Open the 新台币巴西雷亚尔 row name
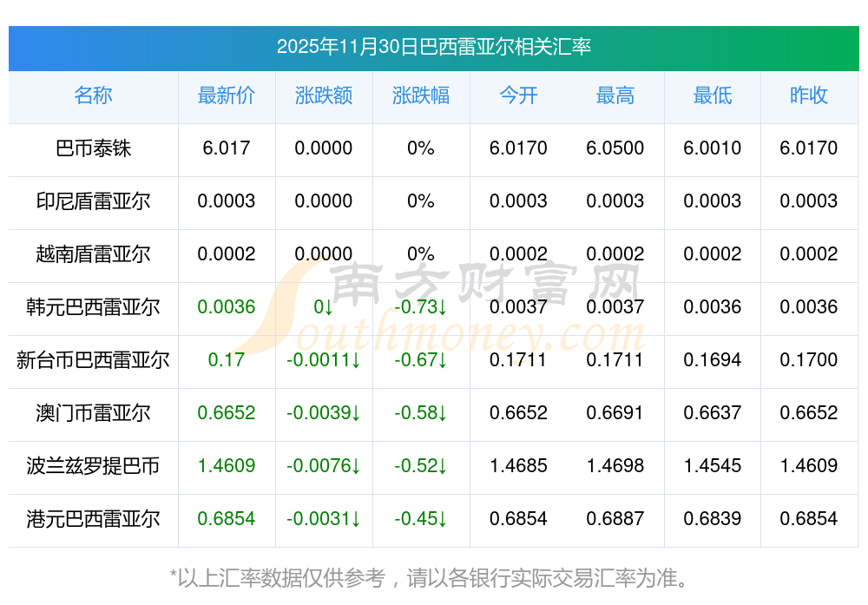The image size is (868, 605). point(93,360)
